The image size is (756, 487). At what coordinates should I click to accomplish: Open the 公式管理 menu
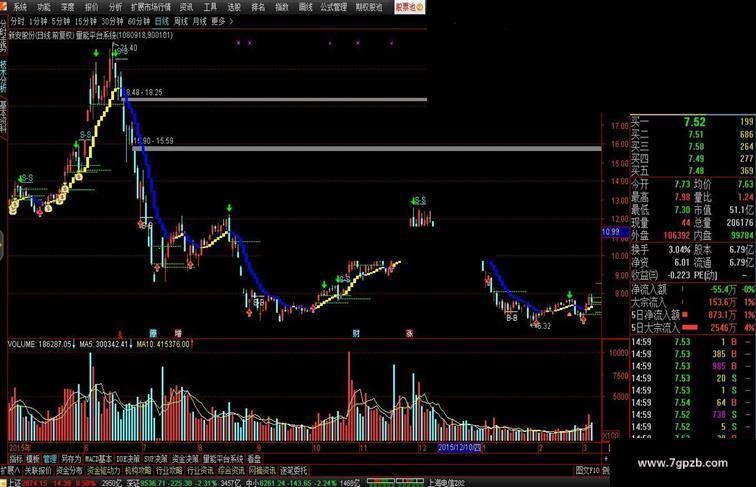(x=334, y=7)
